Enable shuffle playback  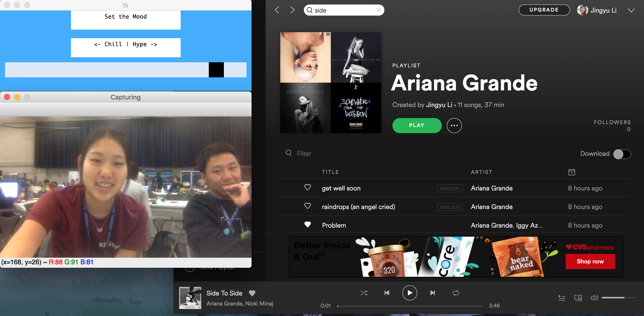coord(364,293)
